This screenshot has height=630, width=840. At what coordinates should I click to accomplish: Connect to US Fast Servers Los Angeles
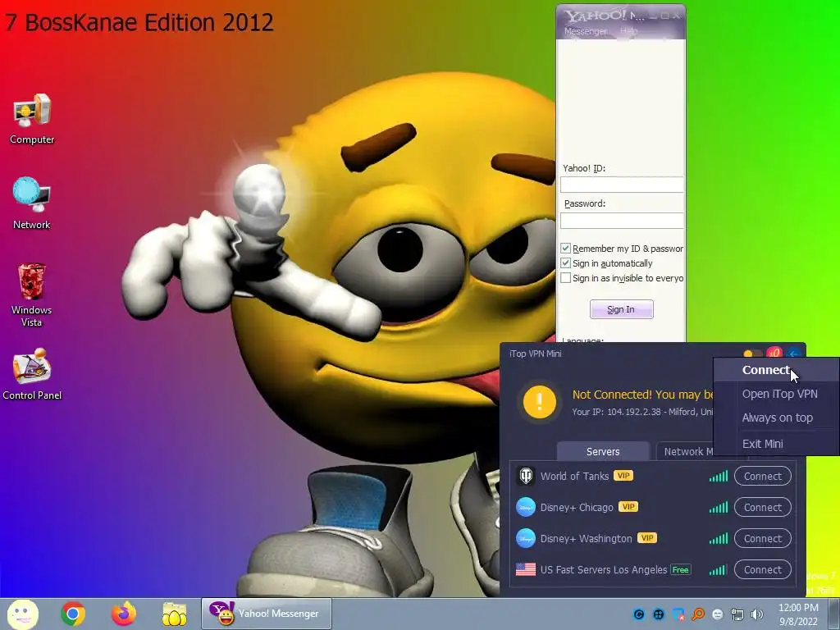762,569
